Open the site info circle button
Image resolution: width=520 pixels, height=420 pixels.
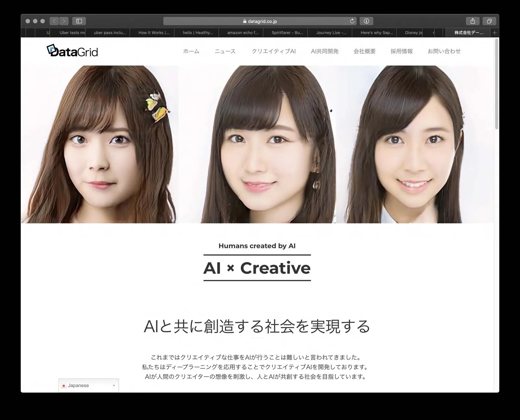366,21
